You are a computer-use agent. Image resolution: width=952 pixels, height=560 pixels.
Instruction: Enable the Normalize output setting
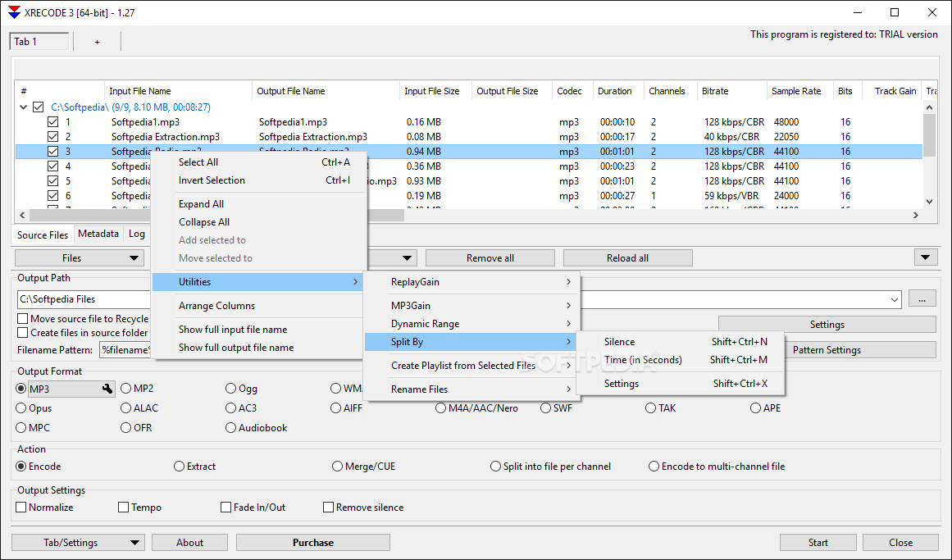[21, 508]
